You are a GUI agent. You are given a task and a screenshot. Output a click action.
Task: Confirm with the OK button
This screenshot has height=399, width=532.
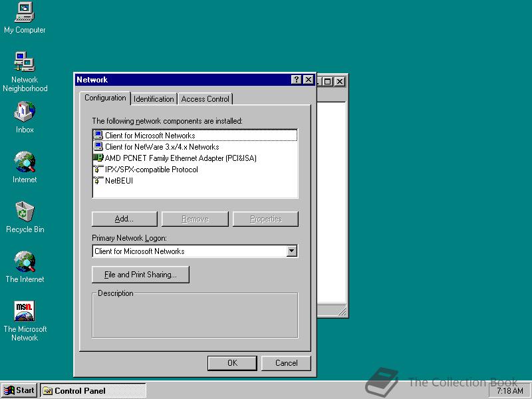coord(232,363)
